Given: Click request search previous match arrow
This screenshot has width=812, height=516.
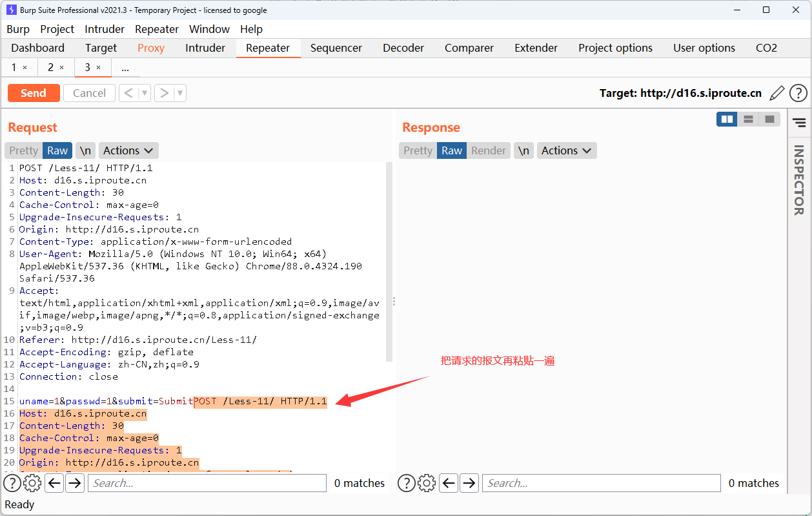Looking at the screenshot, I should (x=54, y=483).
